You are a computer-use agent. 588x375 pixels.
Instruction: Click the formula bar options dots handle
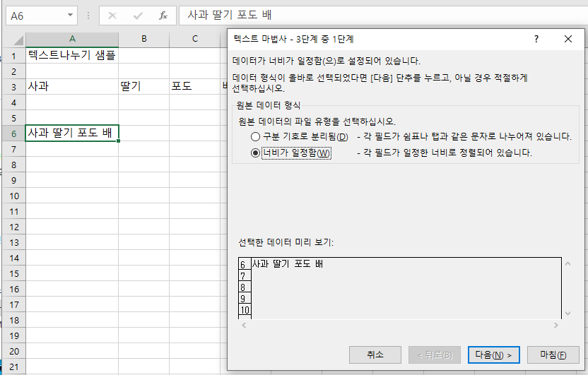point(88,16)
